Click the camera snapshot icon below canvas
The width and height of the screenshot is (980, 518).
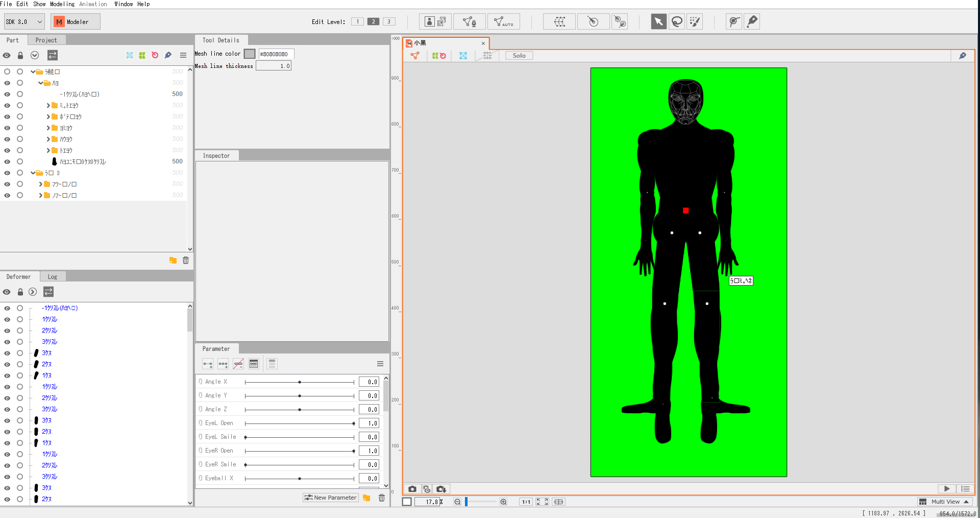(412, 489)
